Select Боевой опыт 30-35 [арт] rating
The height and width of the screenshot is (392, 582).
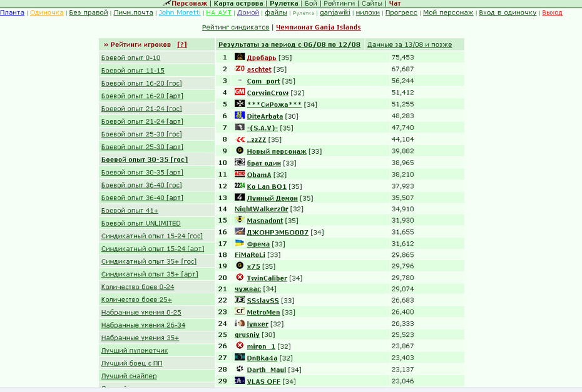pos(142,173)
